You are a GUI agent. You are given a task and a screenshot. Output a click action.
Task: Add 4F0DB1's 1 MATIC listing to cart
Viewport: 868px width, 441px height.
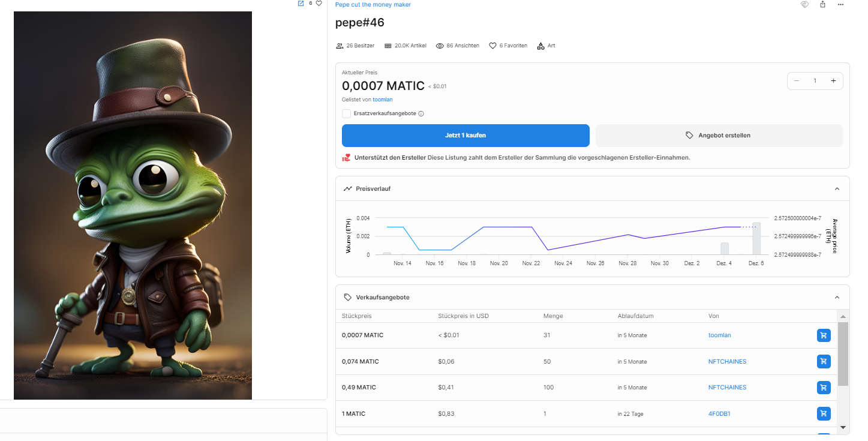click(x=824, y=413)
